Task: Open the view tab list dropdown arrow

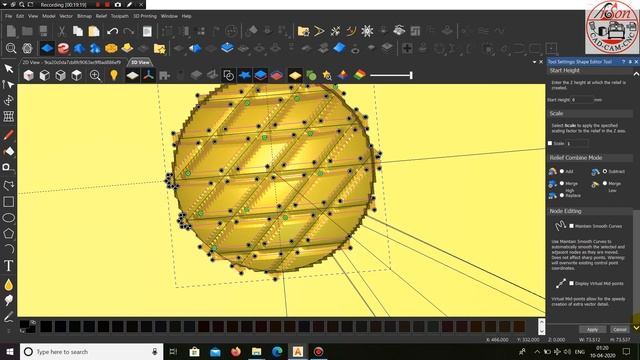Action: tap(534, 62)
